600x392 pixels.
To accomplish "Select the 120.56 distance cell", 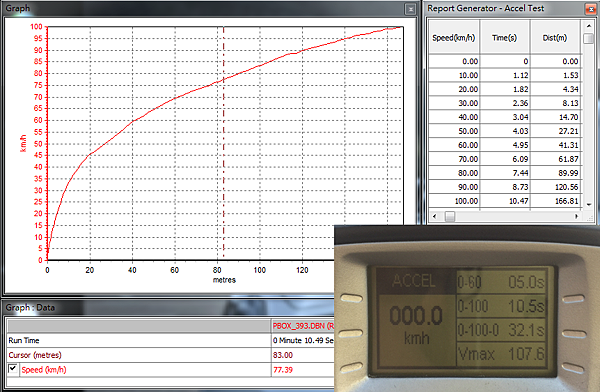I will coord(555,187).
